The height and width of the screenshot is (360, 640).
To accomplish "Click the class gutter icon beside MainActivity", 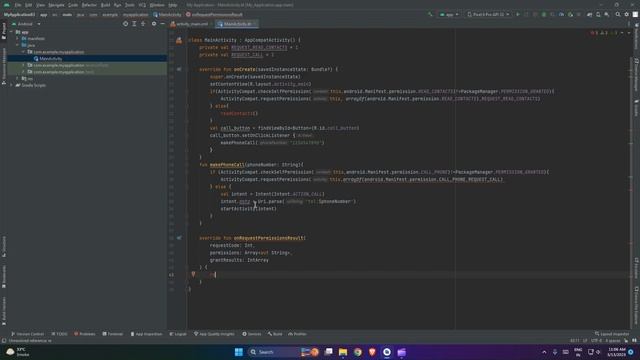I will pos(179,40).
